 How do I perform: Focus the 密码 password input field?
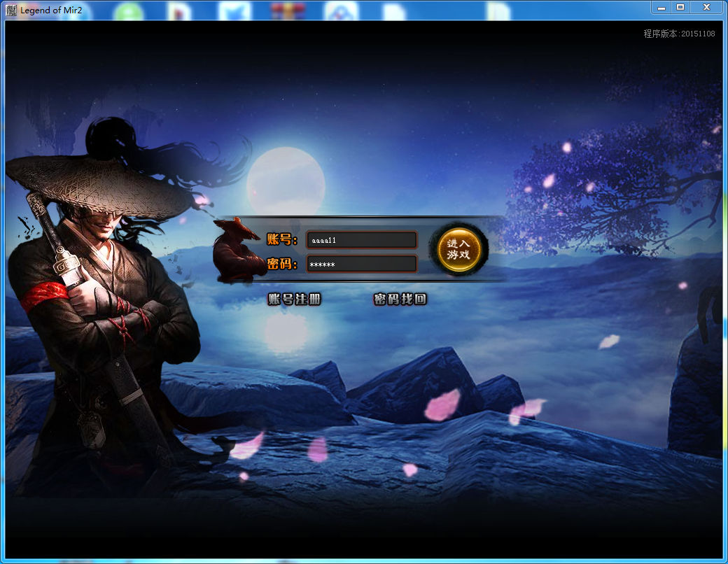[x=362, y=264]
